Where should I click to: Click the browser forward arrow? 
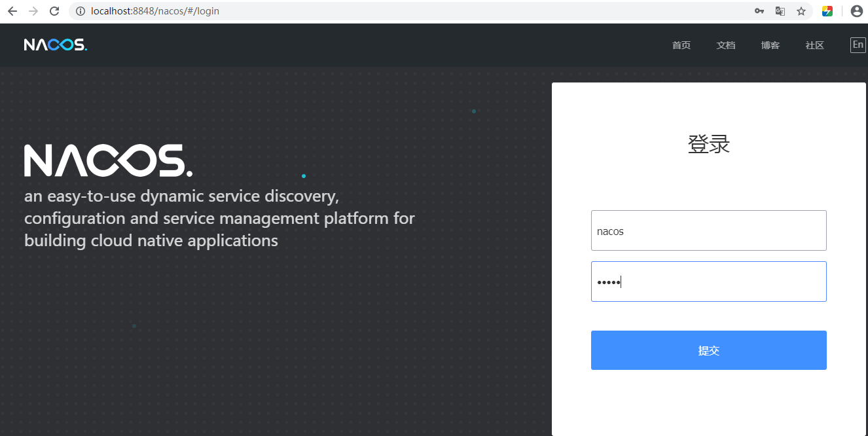point(33,11)
